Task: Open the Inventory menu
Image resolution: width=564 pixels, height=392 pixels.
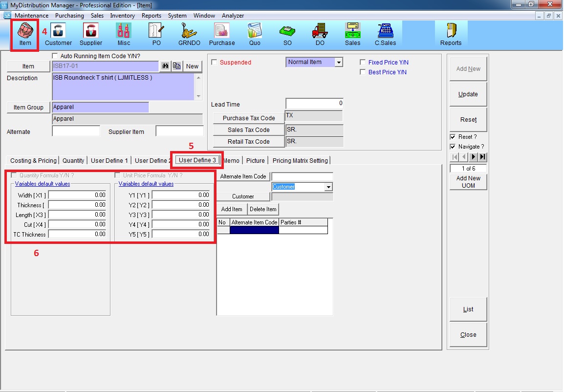Action: click(122, 16)
